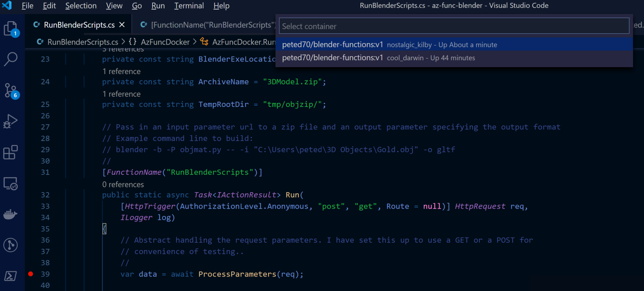Click RunBlenderScripts.cs breadcrumb item

click(83, 42)
